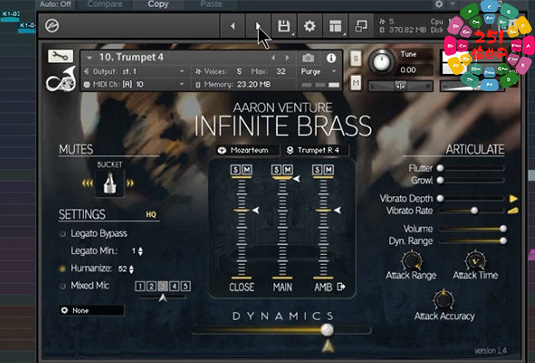Open instrument edit wrench icon
The image size is (535, 363).
[x=60, y=56]
